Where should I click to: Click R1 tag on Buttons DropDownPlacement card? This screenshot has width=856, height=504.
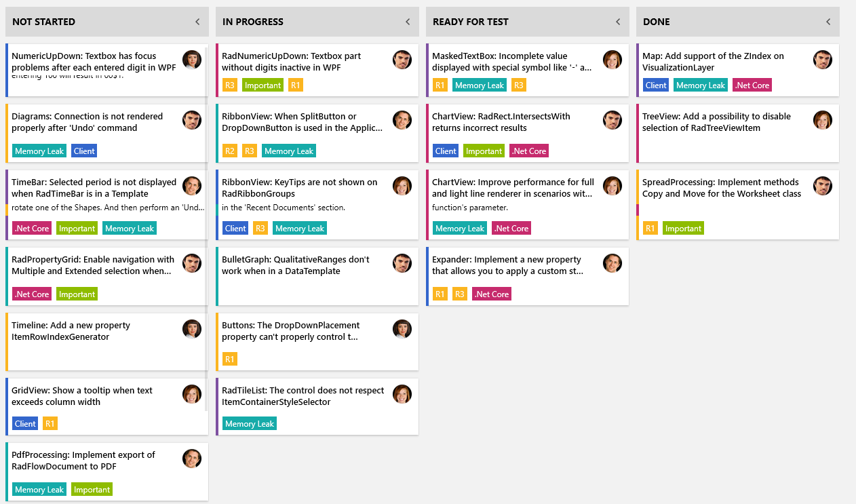coord(229,360)
